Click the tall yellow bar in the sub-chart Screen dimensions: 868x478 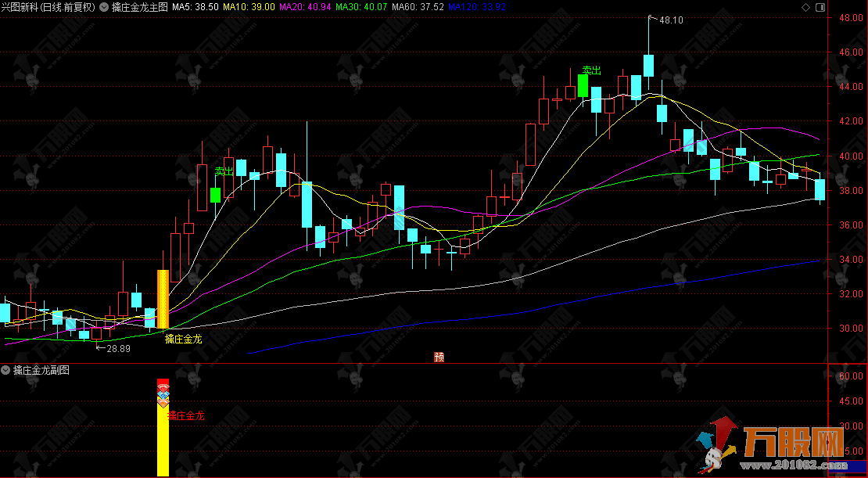tap(163, 442)
